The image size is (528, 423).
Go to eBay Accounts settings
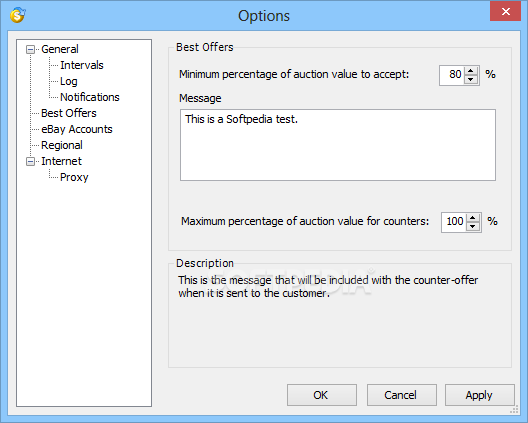tap(77, 129)
